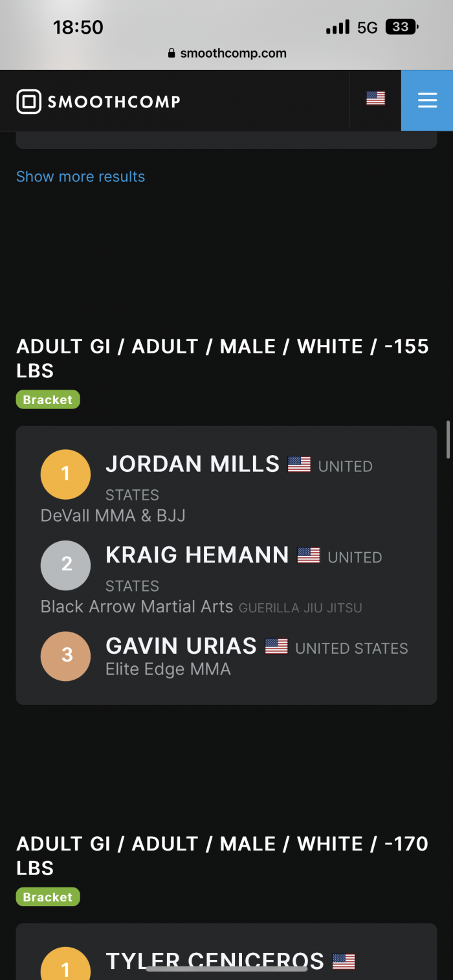The width and height of the screenshot is (453, 980).
Task: Click the flag next to Jordan Mills
Action: click(x=299, y=464)
